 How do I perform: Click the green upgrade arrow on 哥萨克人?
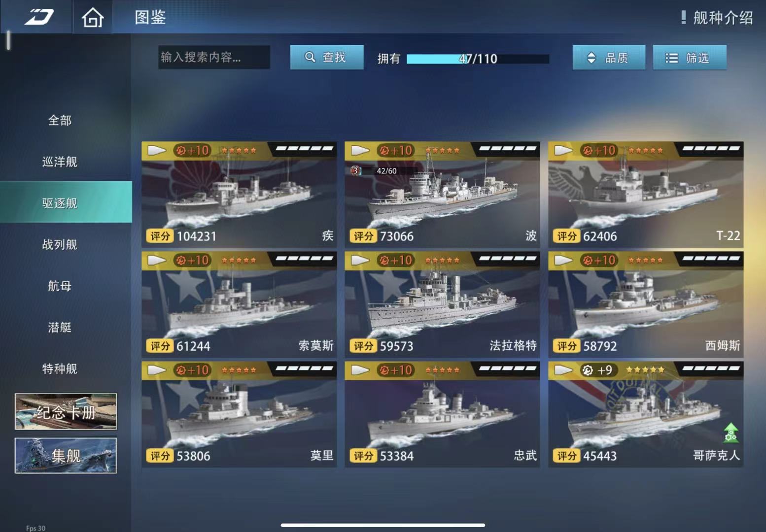point(731,432)
